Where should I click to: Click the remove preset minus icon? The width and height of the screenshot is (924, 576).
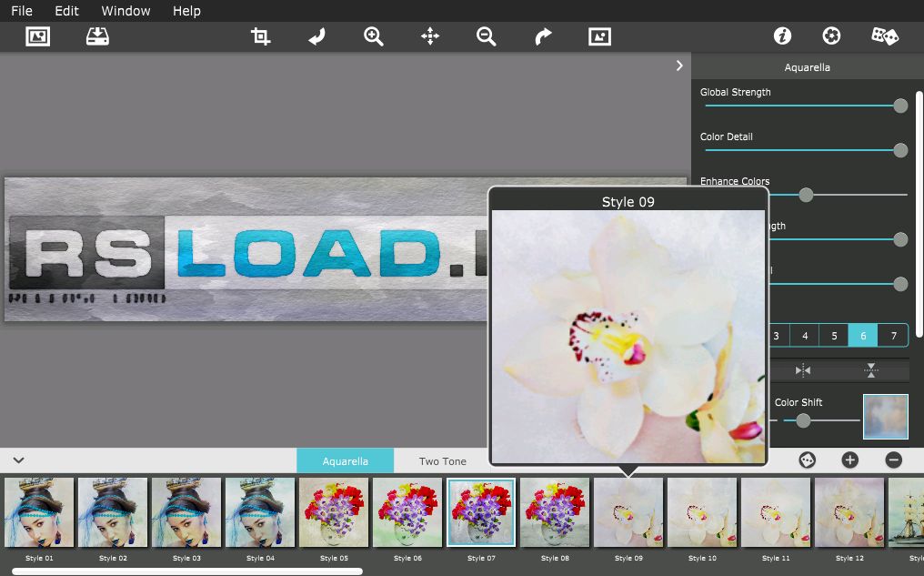click(x=893, y=460)
